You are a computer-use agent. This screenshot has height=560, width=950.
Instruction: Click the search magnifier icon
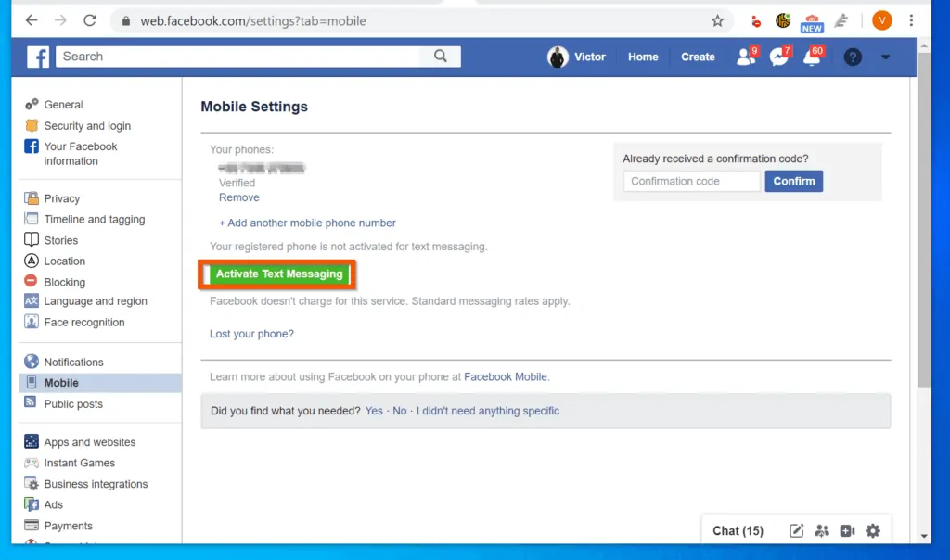[441, 57]
